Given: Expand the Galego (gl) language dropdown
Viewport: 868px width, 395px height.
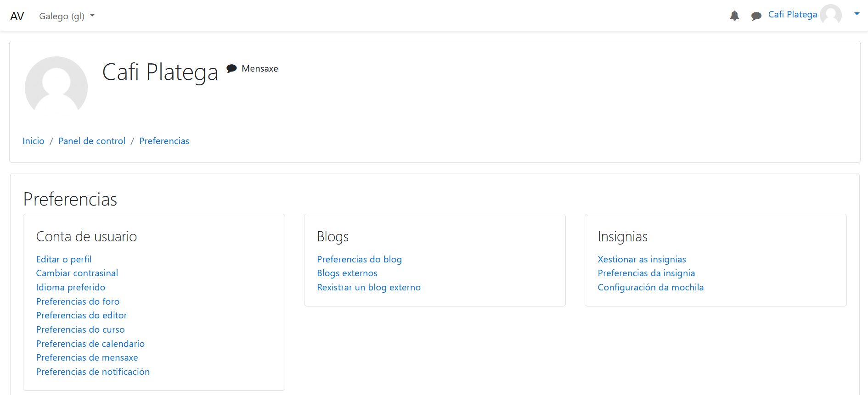Looking at the screenshot, I should (x=67, y=16).
